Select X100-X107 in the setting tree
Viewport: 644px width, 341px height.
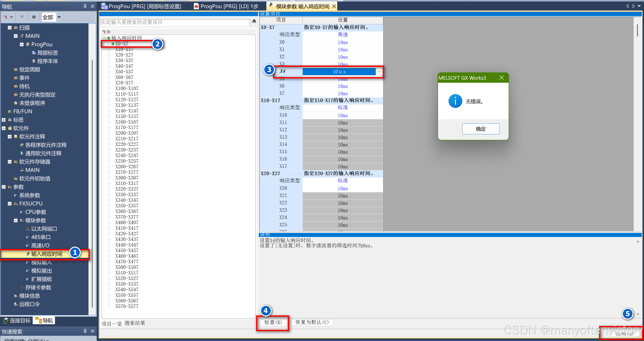tap(127, 89)
